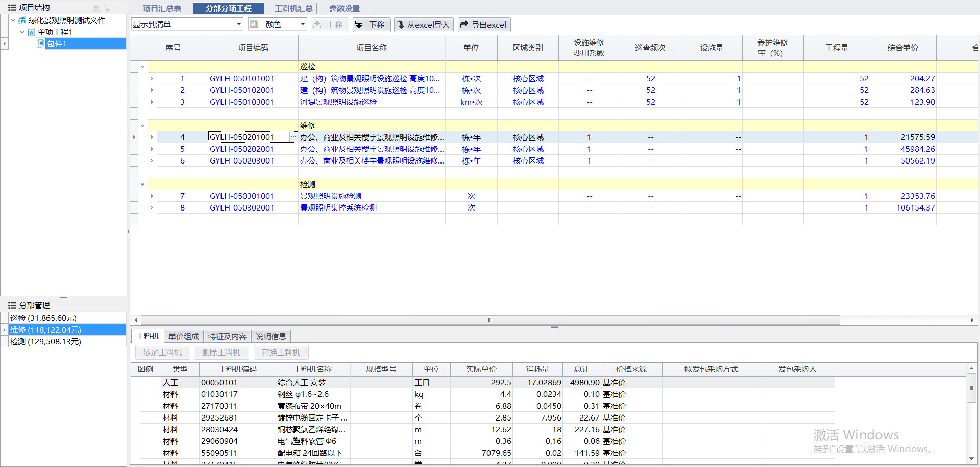Screen dimensions: 980x467
Task: Click the 删除工料机 button
Action: point(221,352)
